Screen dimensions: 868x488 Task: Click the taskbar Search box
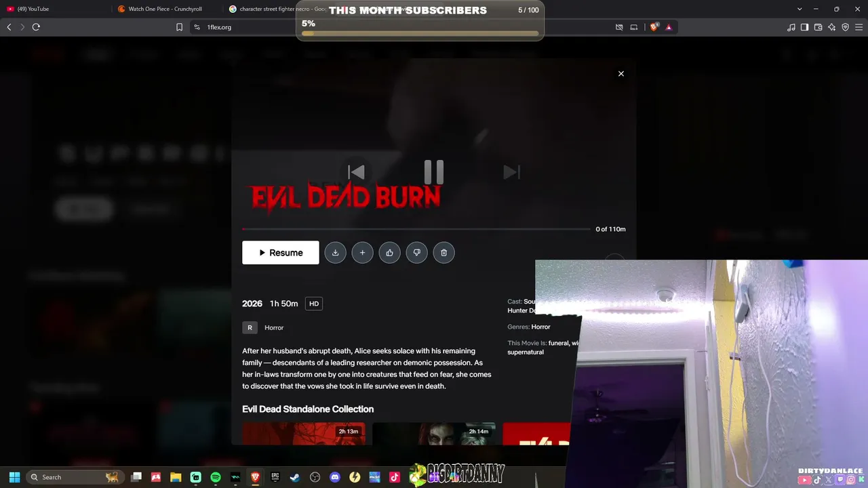[75, 477]
